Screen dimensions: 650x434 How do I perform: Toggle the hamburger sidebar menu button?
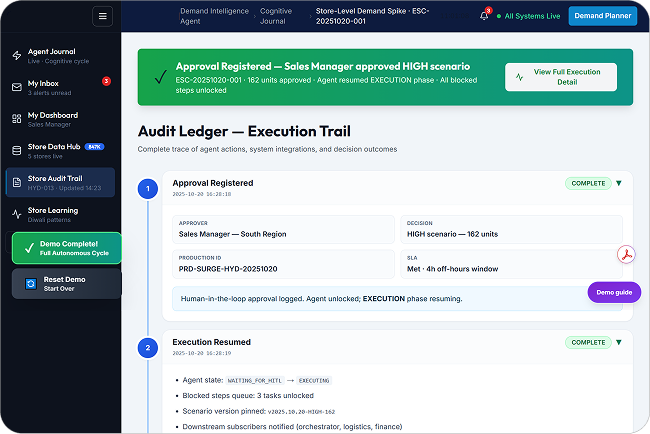coord(102,17)
